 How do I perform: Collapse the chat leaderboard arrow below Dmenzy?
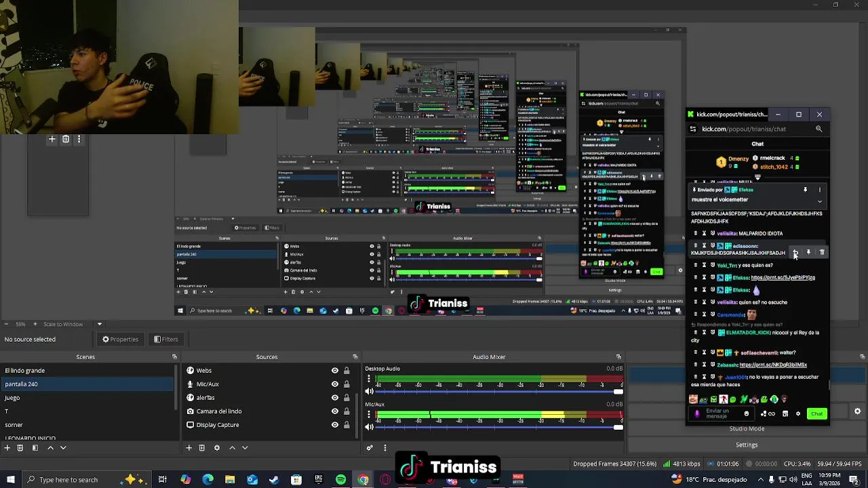[x=757, y=178]
